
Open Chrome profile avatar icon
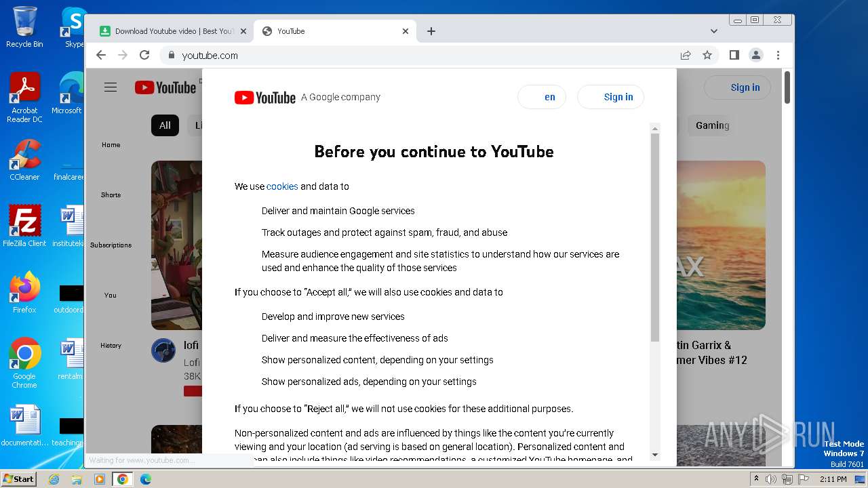[x=756, y=55]
